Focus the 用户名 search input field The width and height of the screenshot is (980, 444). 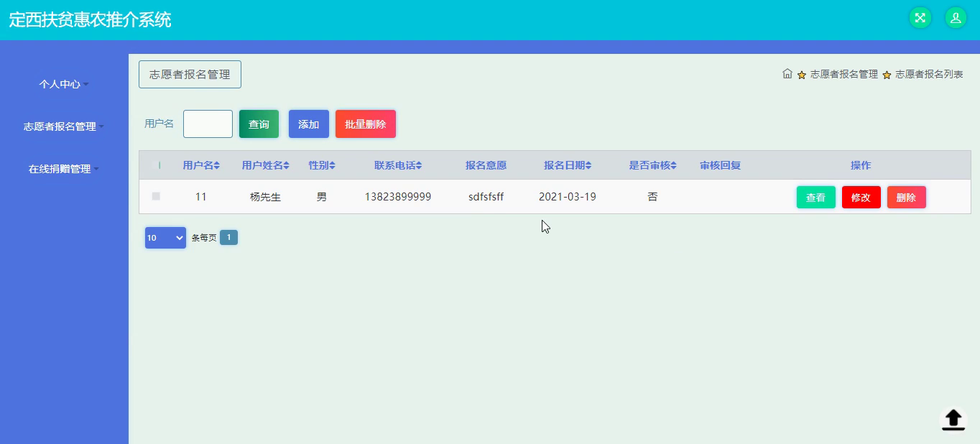click(208, 124)
